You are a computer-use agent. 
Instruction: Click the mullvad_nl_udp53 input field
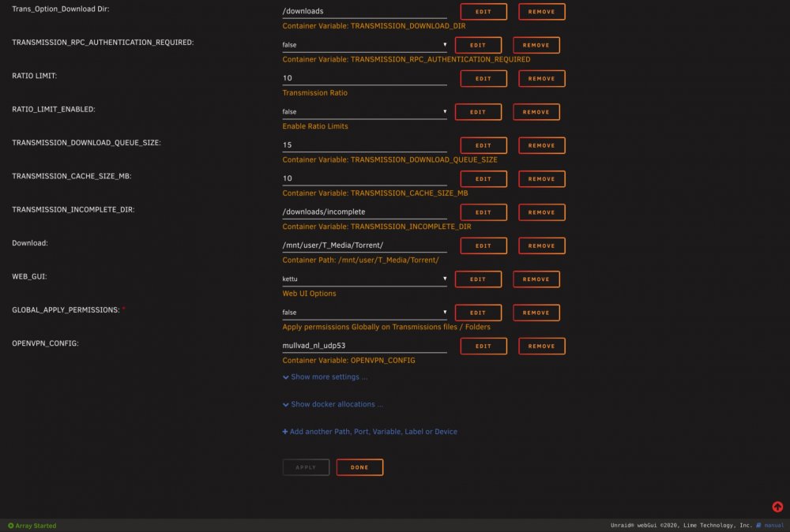coord(364,345)
